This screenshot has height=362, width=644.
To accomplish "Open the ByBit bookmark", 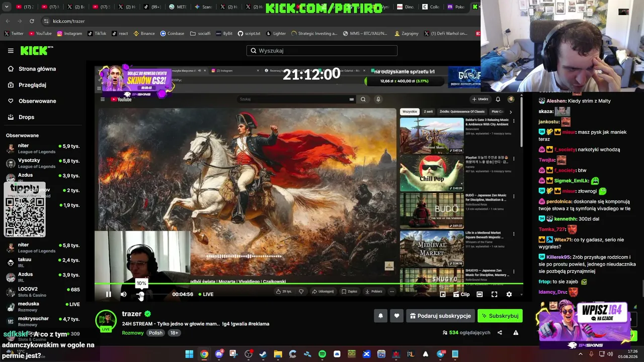I will click(224, 34).
